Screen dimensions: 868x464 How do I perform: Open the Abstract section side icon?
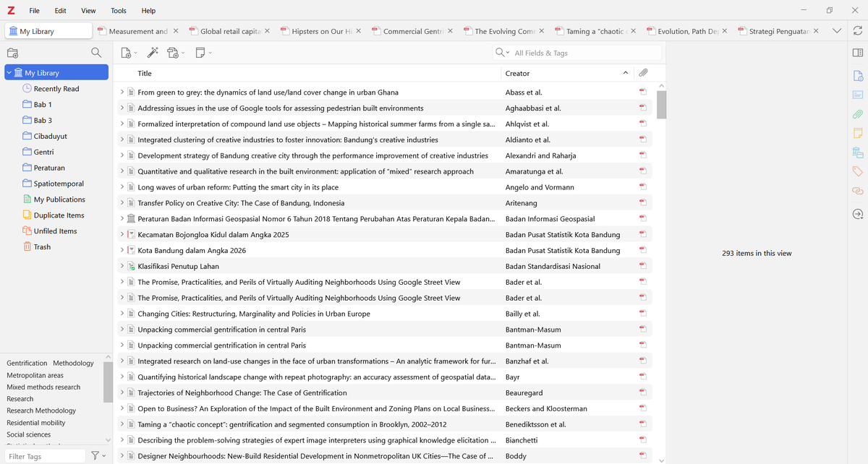(x=858, y=95)
